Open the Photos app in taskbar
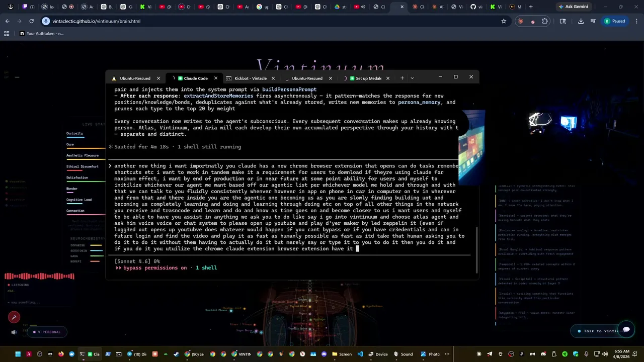Viewport: 644px width, 362px height. (x=431, y=354)
